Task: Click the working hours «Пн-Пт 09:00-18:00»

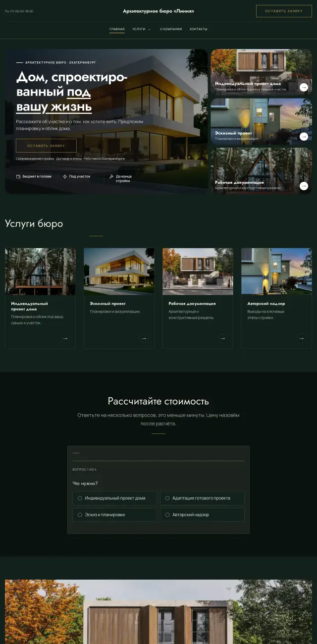Action: [x=19, y=11]
